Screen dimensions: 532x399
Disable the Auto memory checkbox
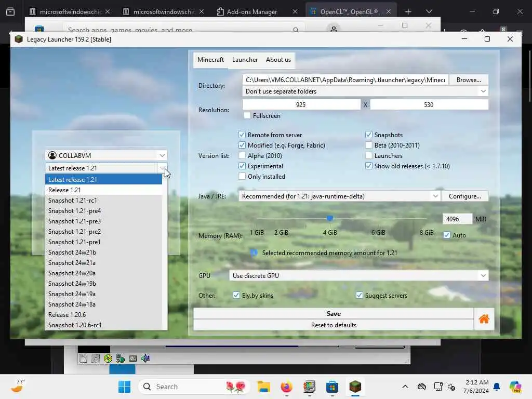click(447, 235)
